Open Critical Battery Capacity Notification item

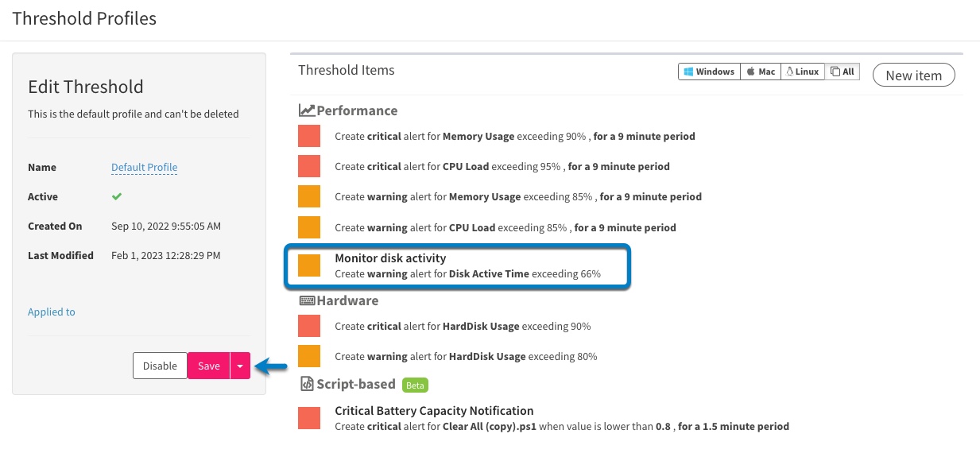coord(434,411)
